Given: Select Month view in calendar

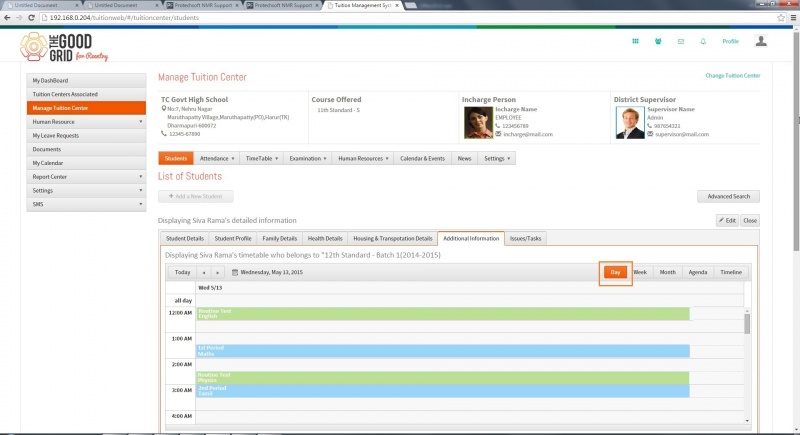Looking at the screenshot, I should [x=667, y=272].
